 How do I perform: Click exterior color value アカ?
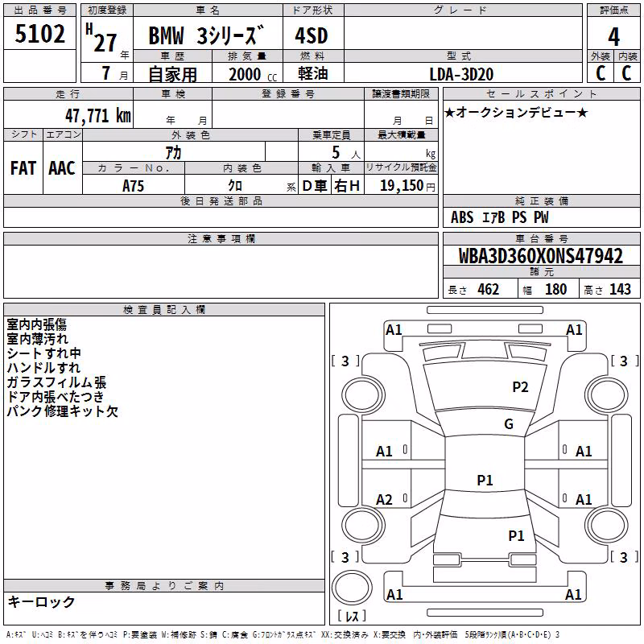point(173,152)
